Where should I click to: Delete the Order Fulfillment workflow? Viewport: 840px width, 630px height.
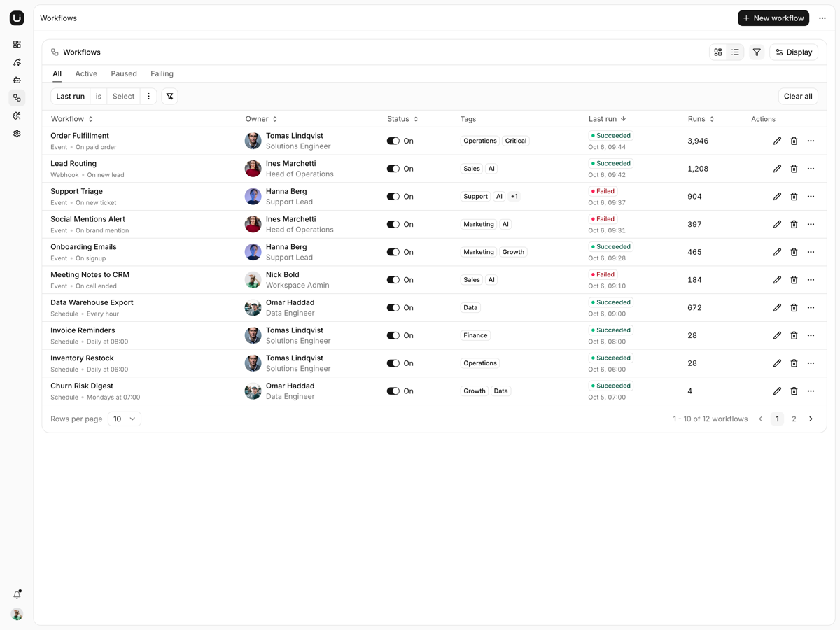(x=794, y=141)
